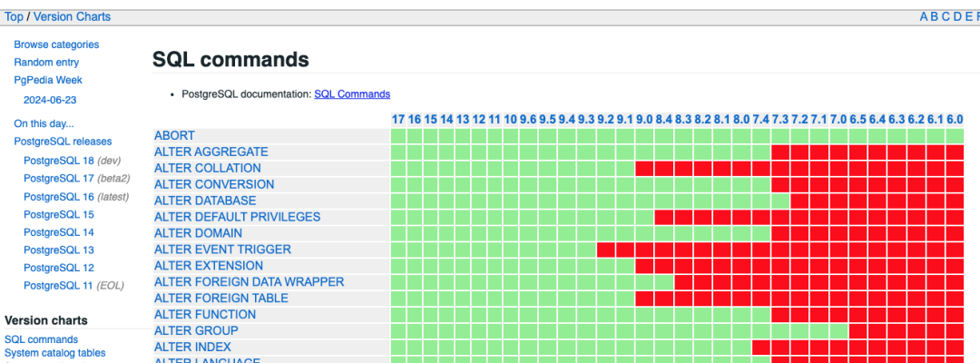Select version 16 column header
Image resolution: width=980 pixels, height=363 pixels.
pyautogui.click(x=415, y=119)
